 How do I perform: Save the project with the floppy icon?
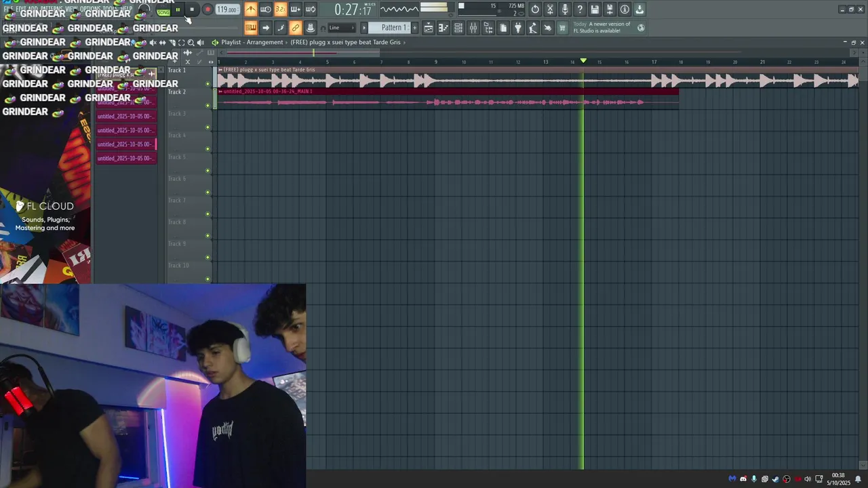(x=595, y=9)
